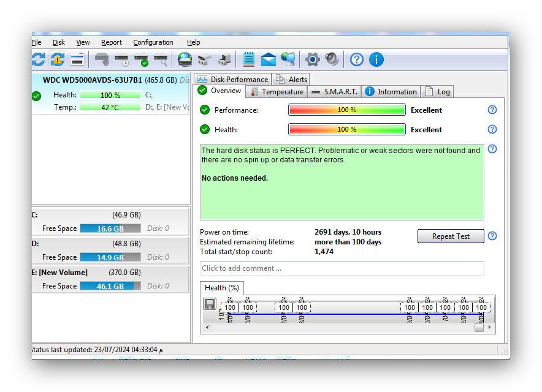Click the D: free space 14.9 GB bar
The image size is (542, 392).
110,257
